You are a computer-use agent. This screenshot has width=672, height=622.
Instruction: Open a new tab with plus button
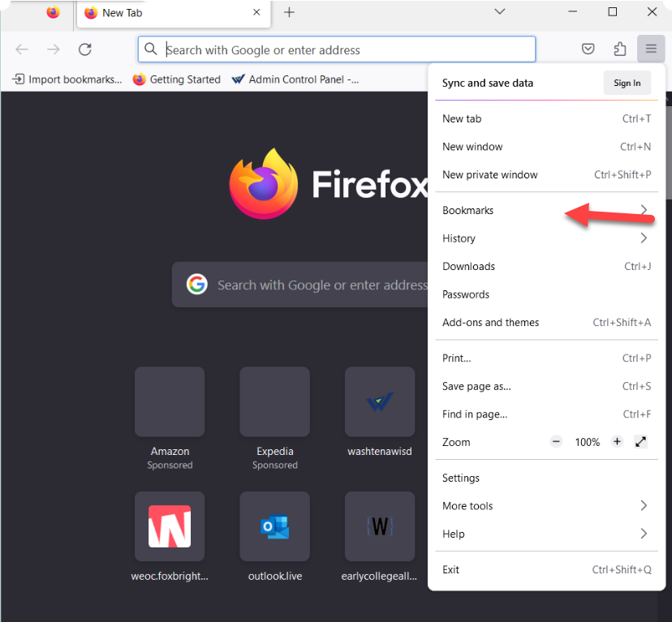pos(289,12)
